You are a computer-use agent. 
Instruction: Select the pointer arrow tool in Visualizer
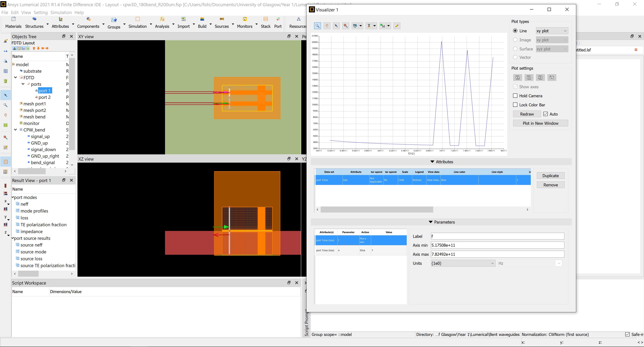[x=336, y=26]
